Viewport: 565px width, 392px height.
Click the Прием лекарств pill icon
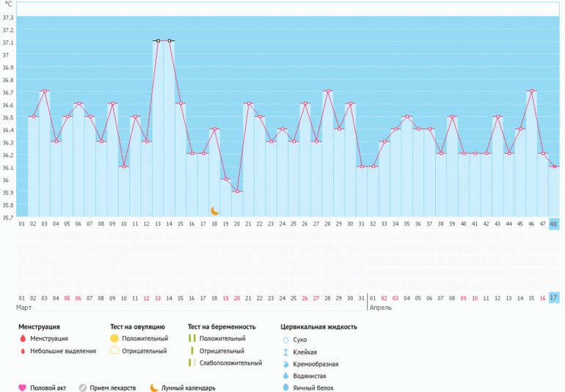83,388
